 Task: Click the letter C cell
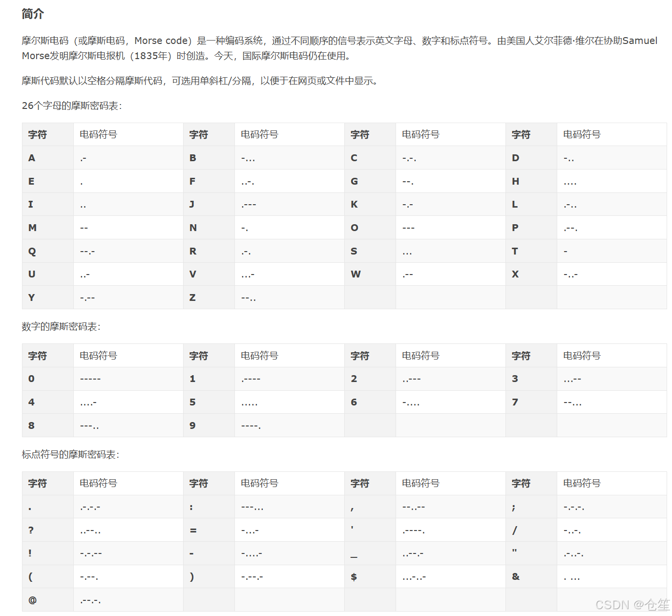(x=370, y=158)
